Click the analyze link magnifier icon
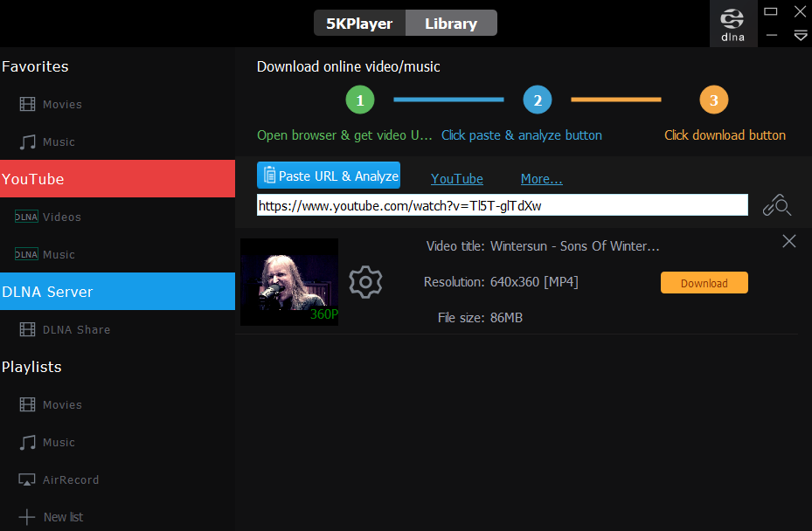Image resolution: width=812 pixels, height=531 pixels. click(x=777, y=205)
